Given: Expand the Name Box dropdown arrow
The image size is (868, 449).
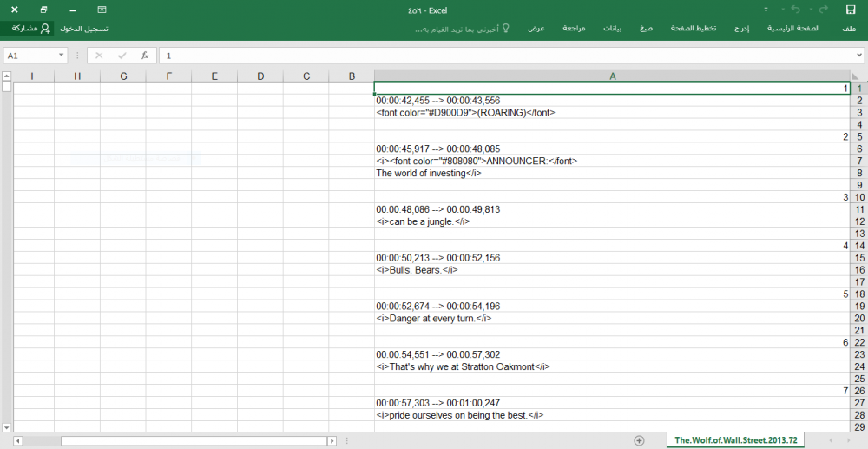Looking at the screenshot, I should tap(62, 56).
